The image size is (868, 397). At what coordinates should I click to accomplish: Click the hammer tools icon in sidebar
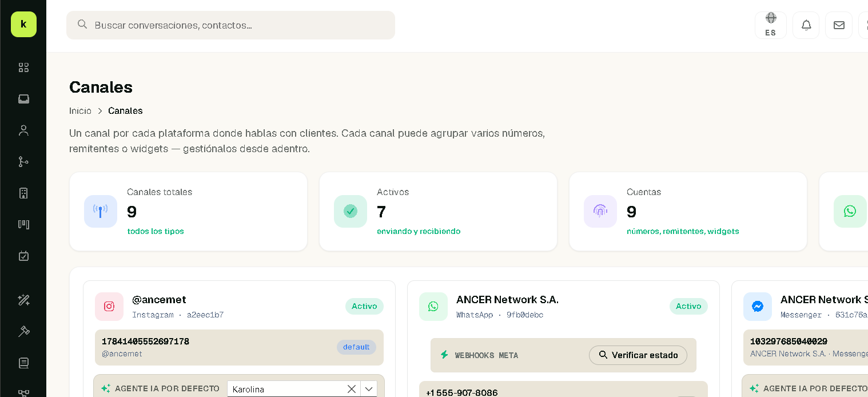tap(23, 331)
